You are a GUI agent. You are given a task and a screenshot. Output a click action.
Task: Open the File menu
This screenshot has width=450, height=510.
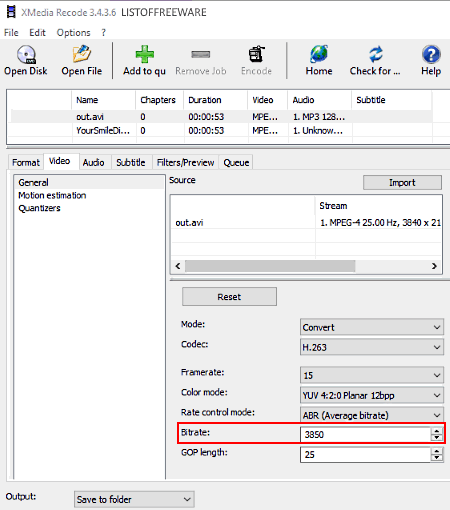click(x=11, y=33)
